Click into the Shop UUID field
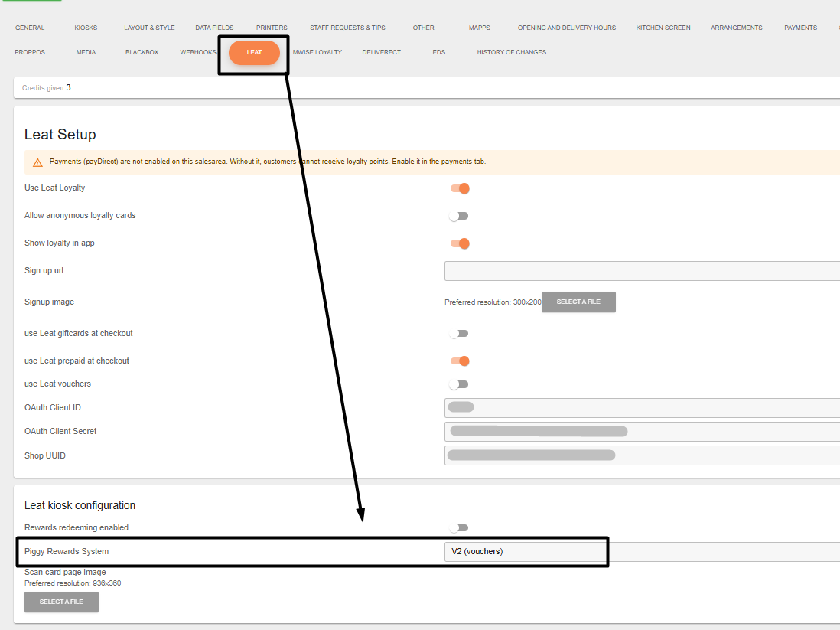The height and width of the screenshot is (630, 840). pos(642,455)
